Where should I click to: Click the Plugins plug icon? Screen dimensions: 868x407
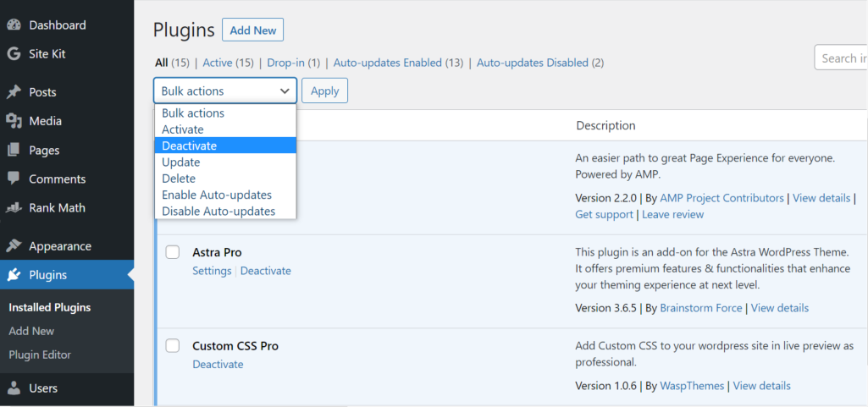click(x=14, y=275)
